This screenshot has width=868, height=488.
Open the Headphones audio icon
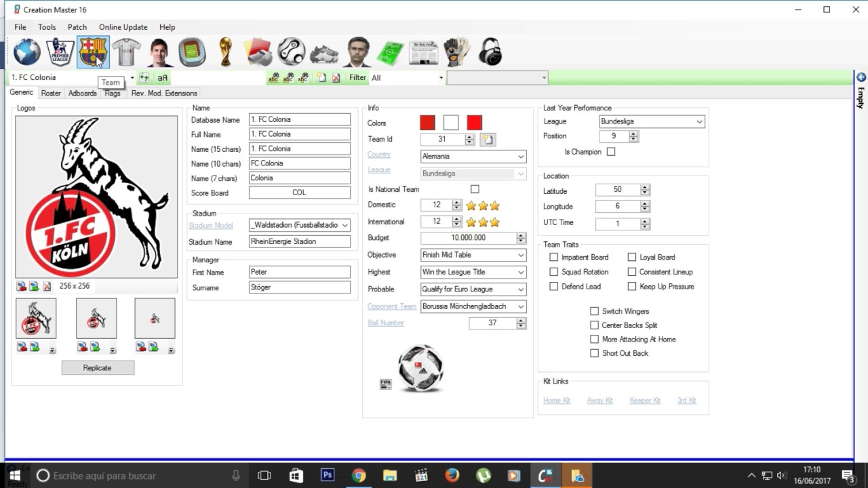click(490, 52)
